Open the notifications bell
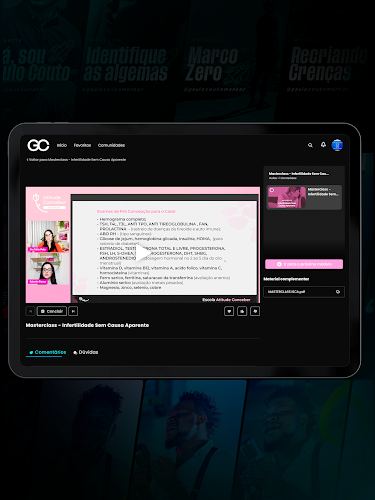 (x=323, y=145)
